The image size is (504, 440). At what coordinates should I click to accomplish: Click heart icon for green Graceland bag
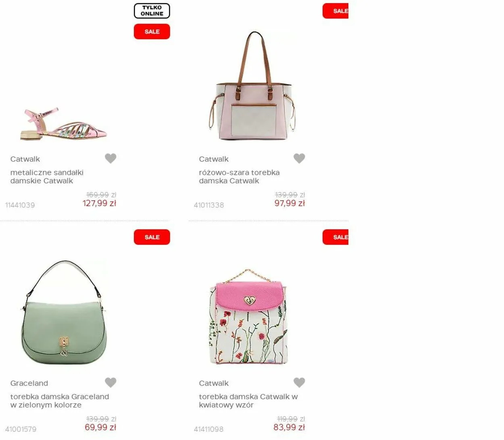point(110,382)
